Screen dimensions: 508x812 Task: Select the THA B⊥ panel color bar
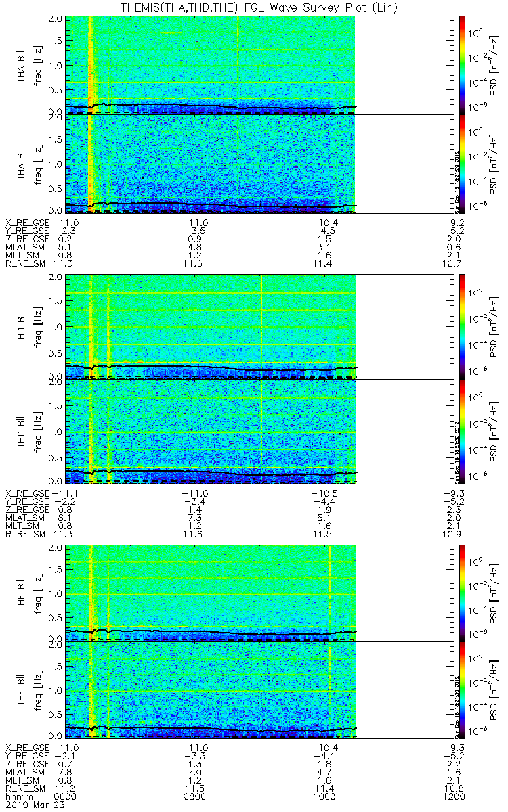coord(463,65)
